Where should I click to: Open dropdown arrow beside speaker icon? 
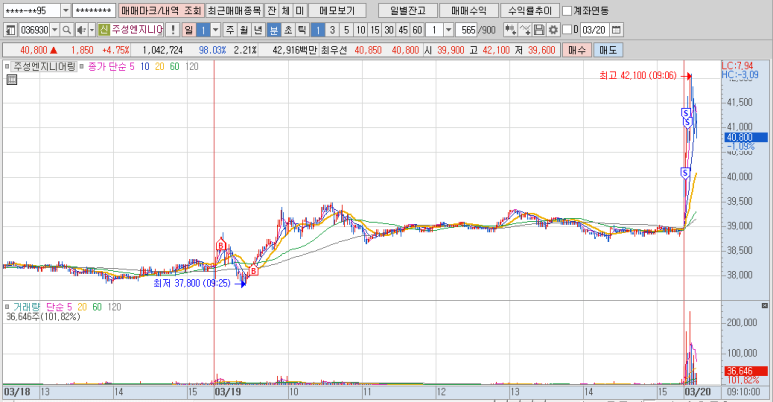pyautogui.click(x=92, y=30)
